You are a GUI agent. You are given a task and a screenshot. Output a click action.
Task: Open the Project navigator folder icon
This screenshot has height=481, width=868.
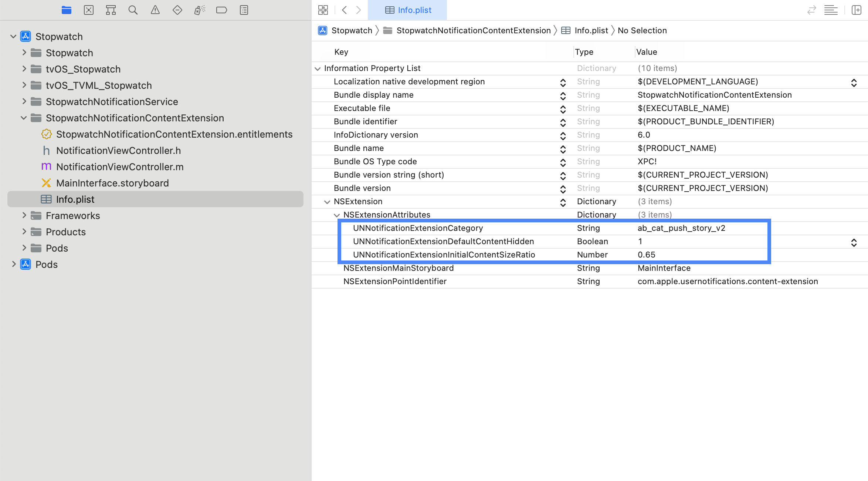tap(67, 10)
